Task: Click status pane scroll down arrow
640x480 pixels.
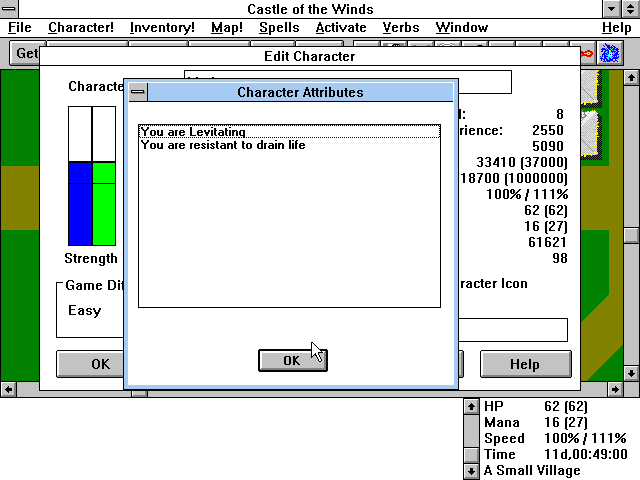Action: click(x=471, y=471)
